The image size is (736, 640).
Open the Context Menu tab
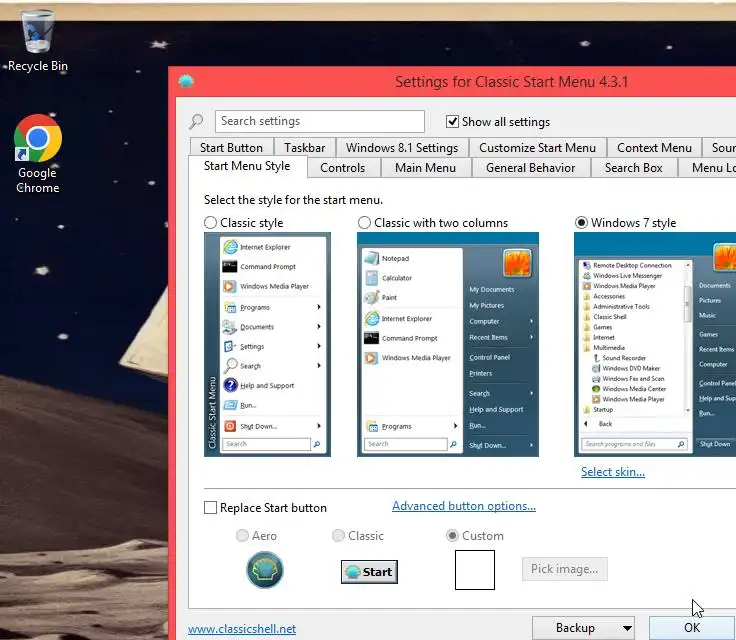(x=654, y=147)
